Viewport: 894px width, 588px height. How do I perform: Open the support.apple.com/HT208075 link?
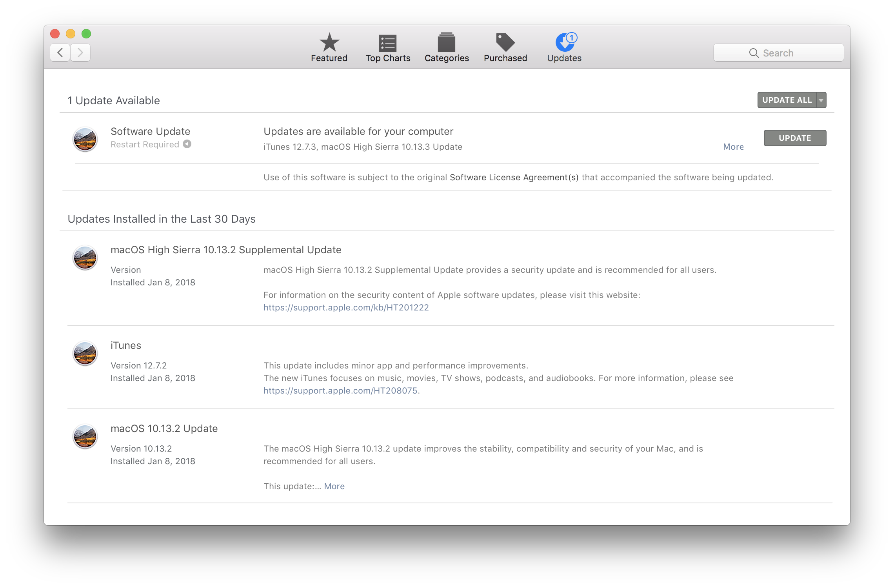(x=340, y=390)
